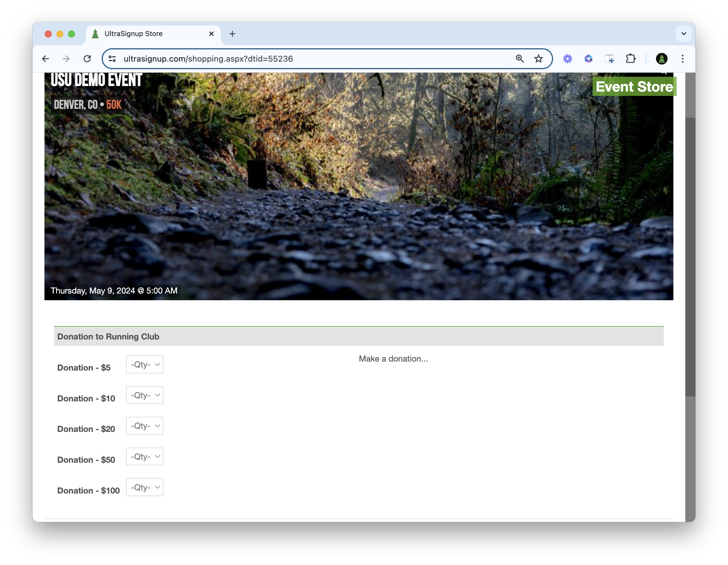Open the Chrome profile avatar
728x565 pixels.
661,59
